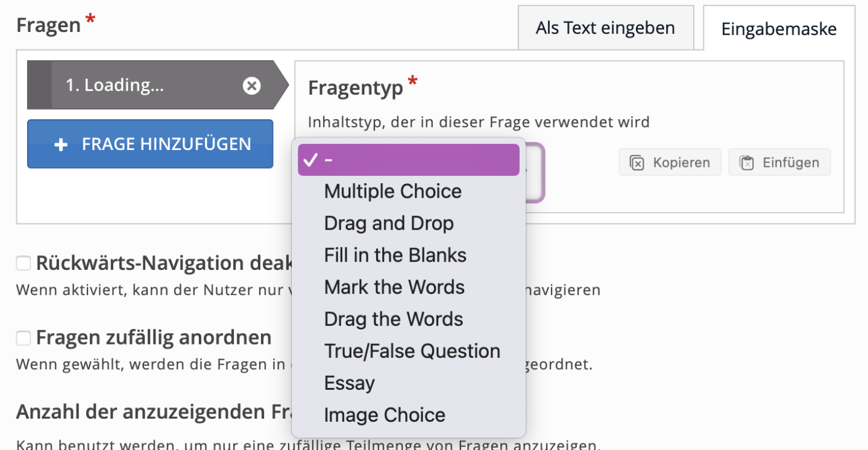Select Multiple Choice as the question type
The height and width of the screenshot is (450, 868).
(393, 191)
